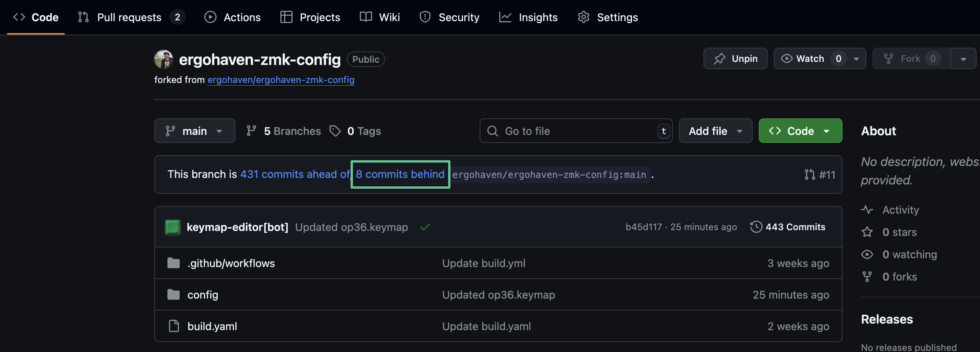Image resolution: width=980 pixels, height=352 pixels.
Task: Click the 0 stars link
Action: click(x=899, y=232)
